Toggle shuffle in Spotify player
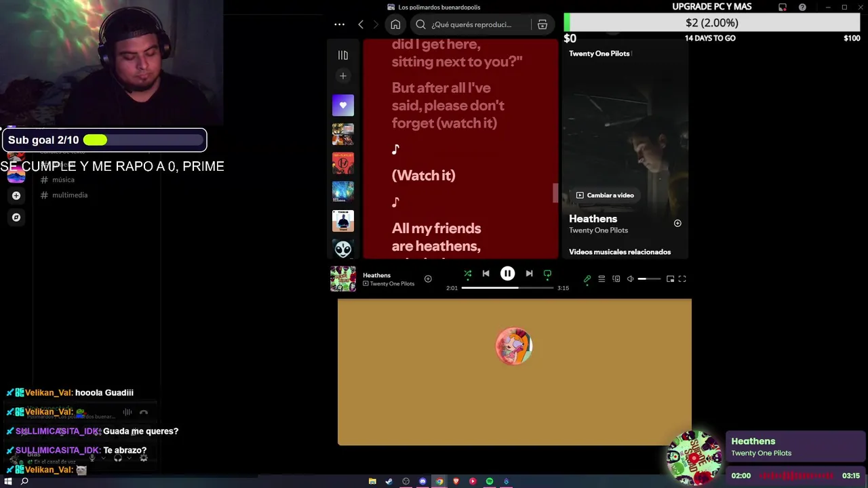The width and height of the screenshot is (868, 488). pos(467,274)
